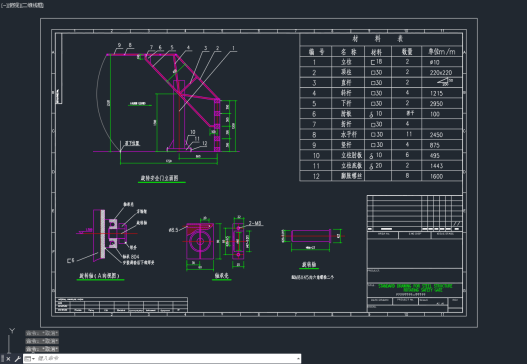Select the 编号 column header
Viewport: 527px width, 364px height.
[317, 51]
